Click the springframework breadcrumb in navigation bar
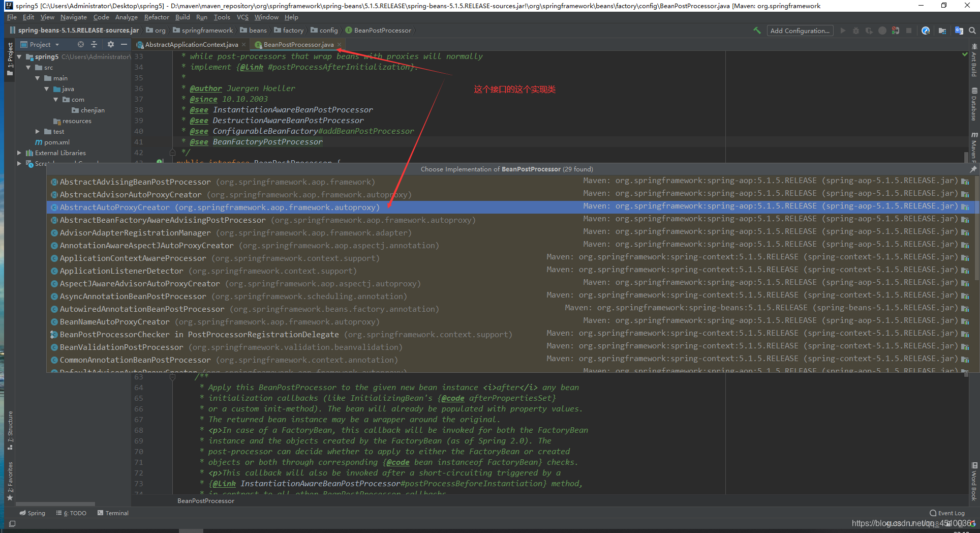Viewport: 980px width, 533px height. (x=203, y=31)
